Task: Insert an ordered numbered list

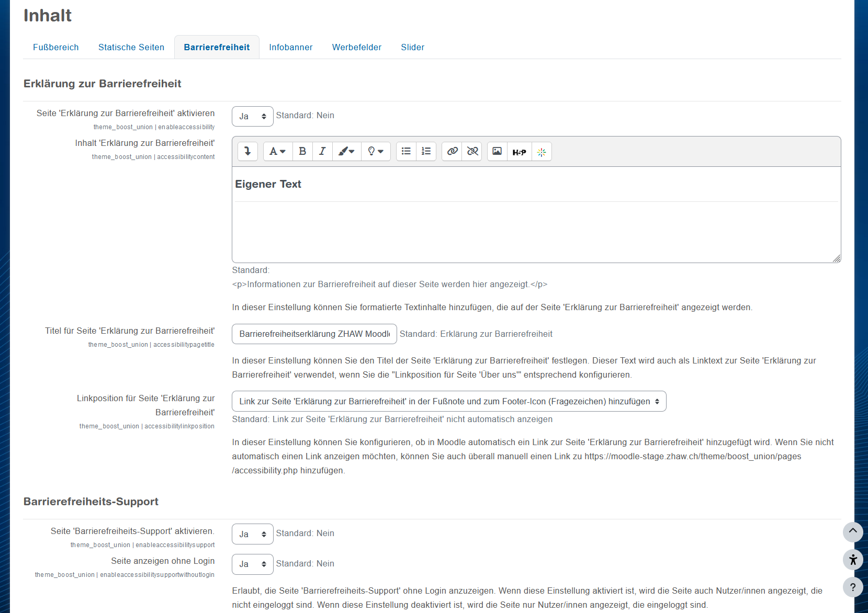Action: point(426,151)
